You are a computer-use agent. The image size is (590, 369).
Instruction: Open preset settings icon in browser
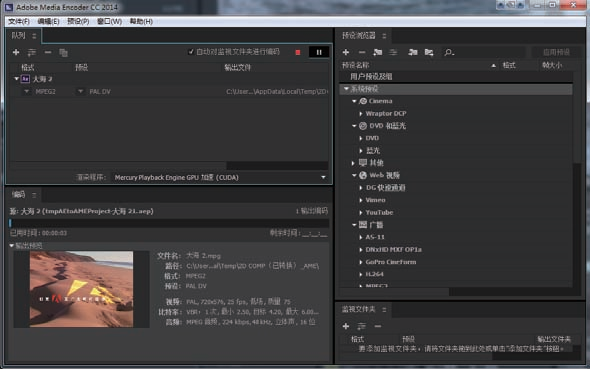(x=393, y=52)
